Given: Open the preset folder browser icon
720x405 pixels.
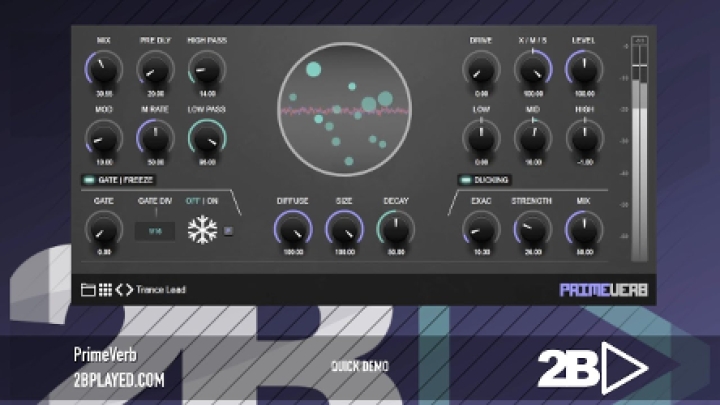Looking at the screenshot, I should pyautogui.click(x=88, y=290).
